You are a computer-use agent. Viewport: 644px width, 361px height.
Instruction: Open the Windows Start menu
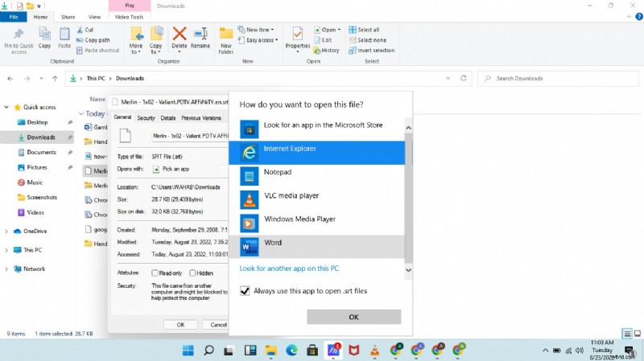(x=188, y=350)
